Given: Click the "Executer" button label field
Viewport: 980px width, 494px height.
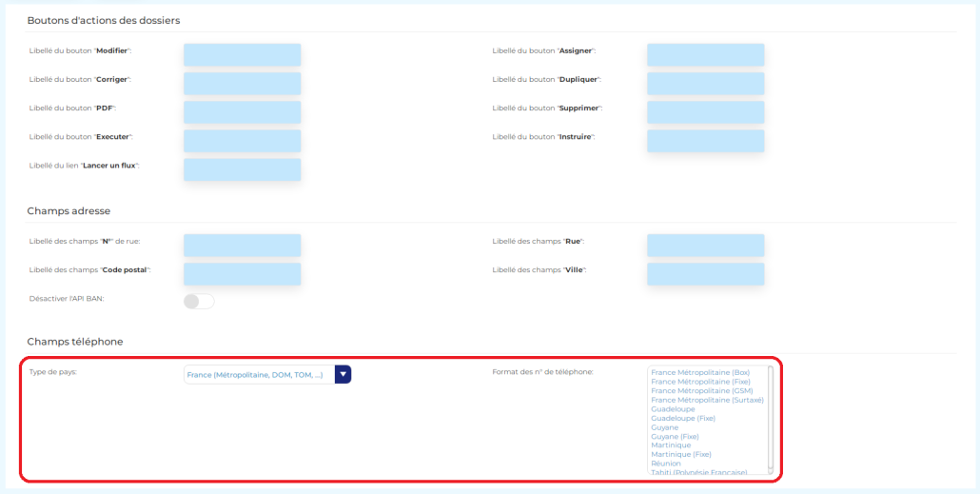Looking at the screenshot, I should pyautogui.click(x=242, y=141).
